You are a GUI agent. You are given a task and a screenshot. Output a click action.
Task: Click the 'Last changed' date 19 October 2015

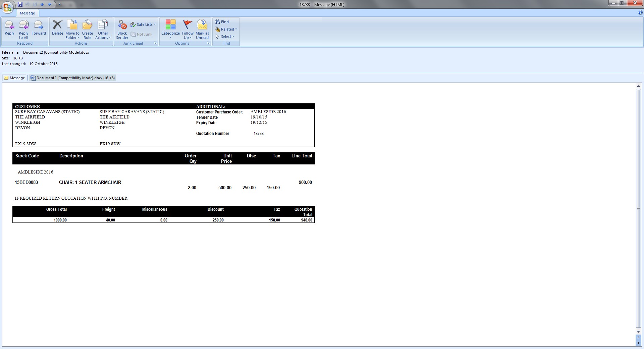43,64
